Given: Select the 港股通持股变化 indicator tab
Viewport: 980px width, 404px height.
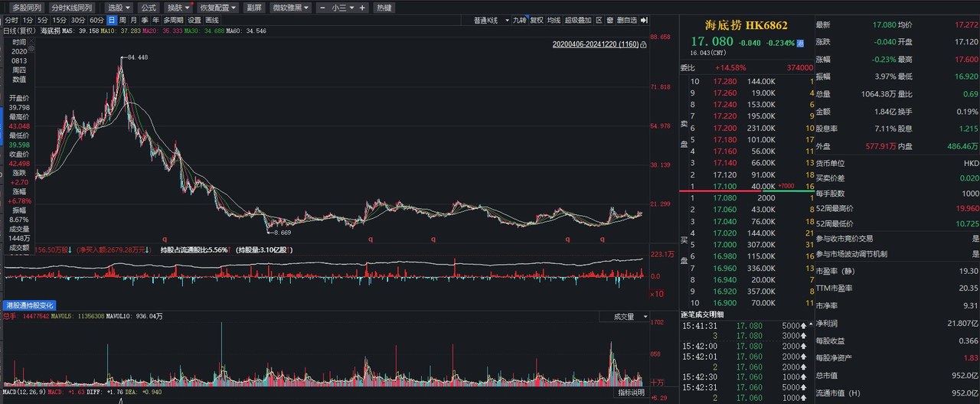Looking at the screenshot, I should [x=31, y=305].
